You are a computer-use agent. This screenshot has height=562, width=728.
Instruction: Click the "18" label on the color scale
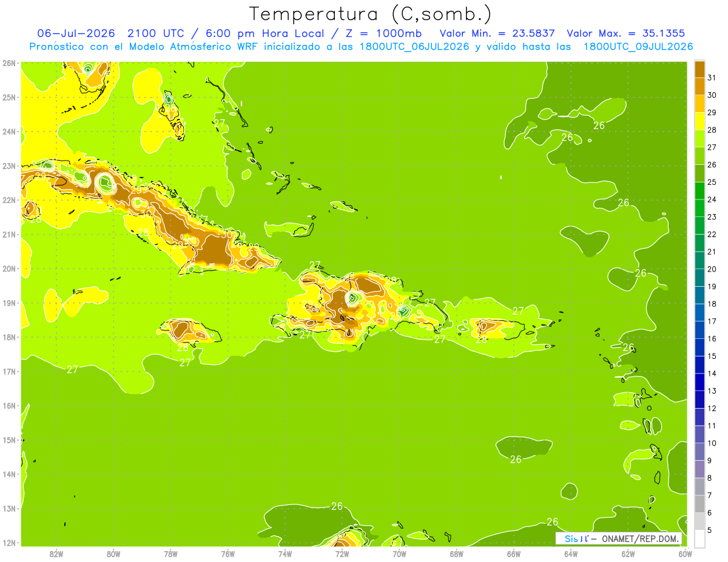click(x=712, y=304)
